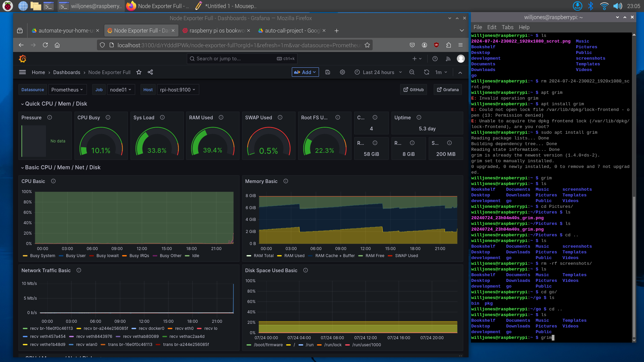Screen dimensions: 644x362
Task: Open the Firefox extensions icon
Action: click(x=448, y=45)
